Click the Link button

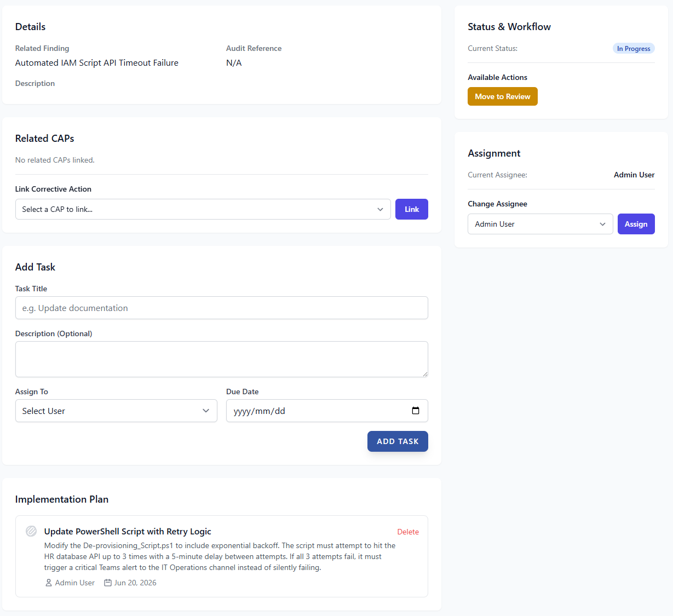pyautogui.click(x=412, y=209)
